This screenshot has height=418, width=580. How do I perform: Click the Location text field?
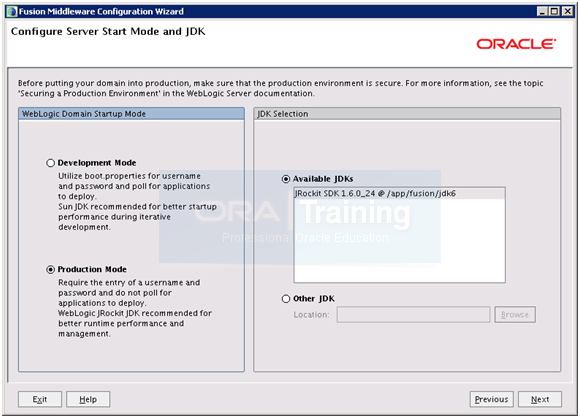click(x=413, y=315)
